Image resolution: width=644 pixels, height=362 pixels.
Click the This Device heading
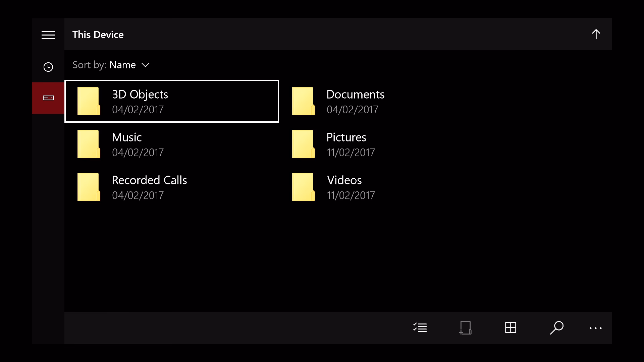point(98,34)
